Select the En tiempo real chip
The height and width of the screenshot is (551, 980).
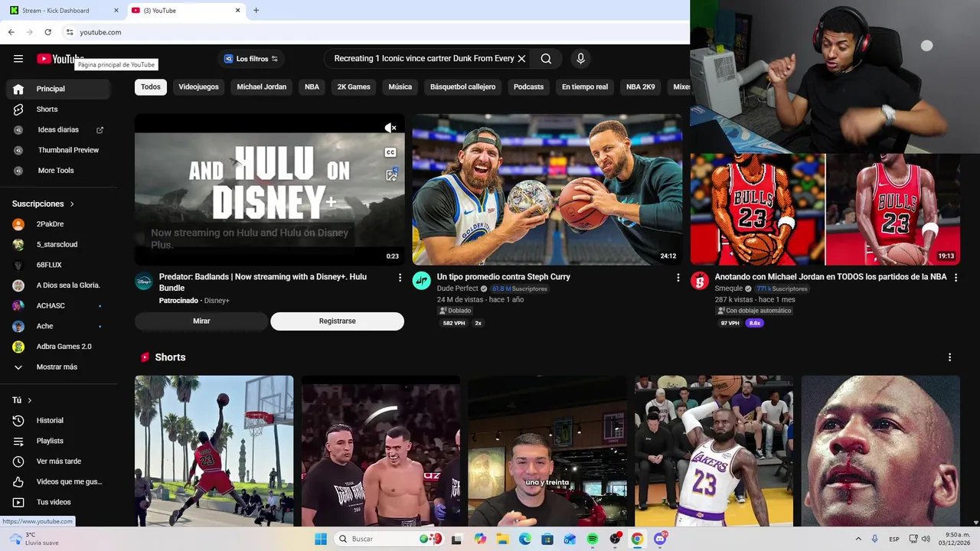click(x=585, y=87)
